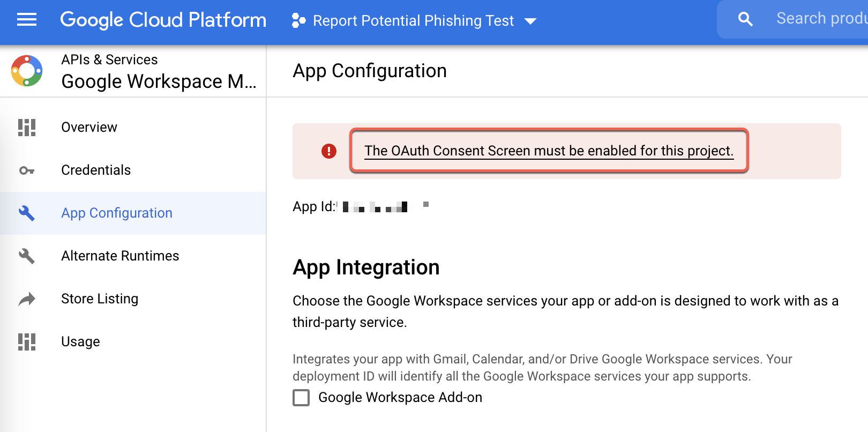Click the App Id label text
This screenshot has height=432, width=868.
click(x=314, y=207)
